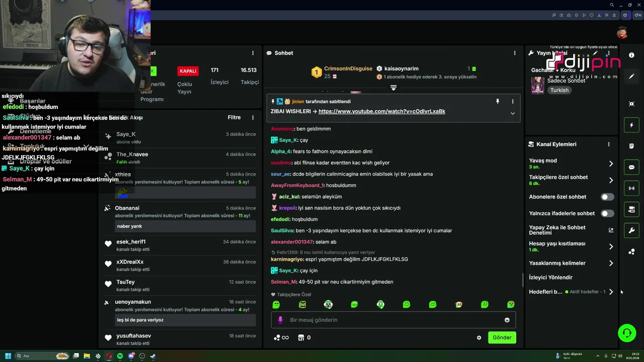
Task: Open the emoji picker smiley icon
Action: 507,320
